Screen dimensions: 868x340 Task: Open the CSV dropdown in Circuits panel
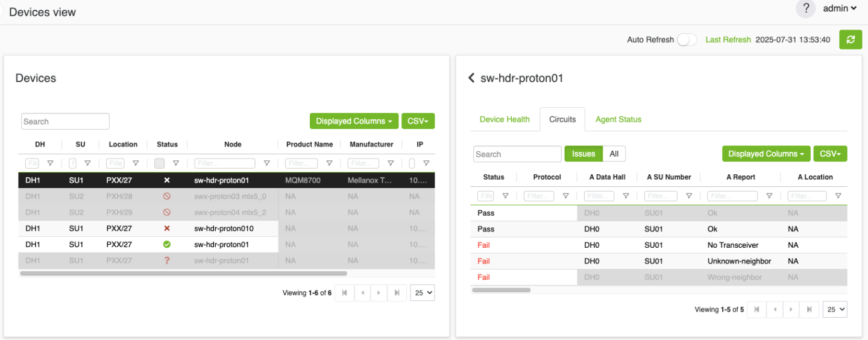(830, 154)
